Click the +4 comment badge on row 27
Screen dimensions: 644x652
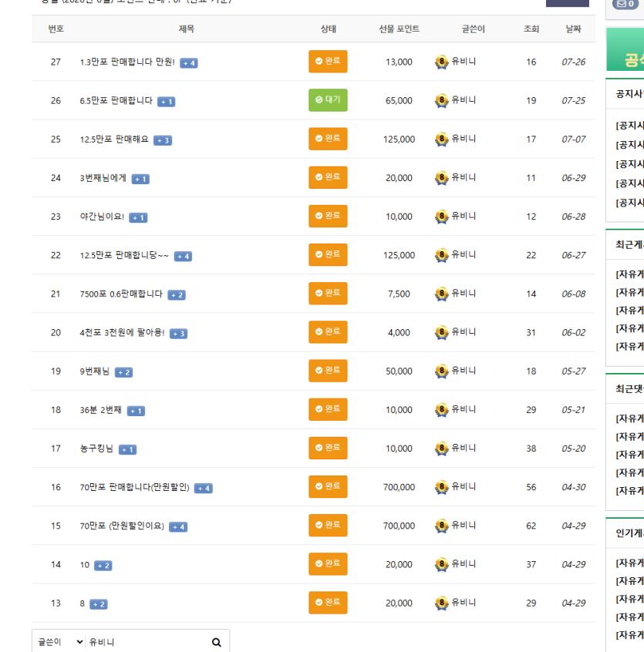click(189, 63)
